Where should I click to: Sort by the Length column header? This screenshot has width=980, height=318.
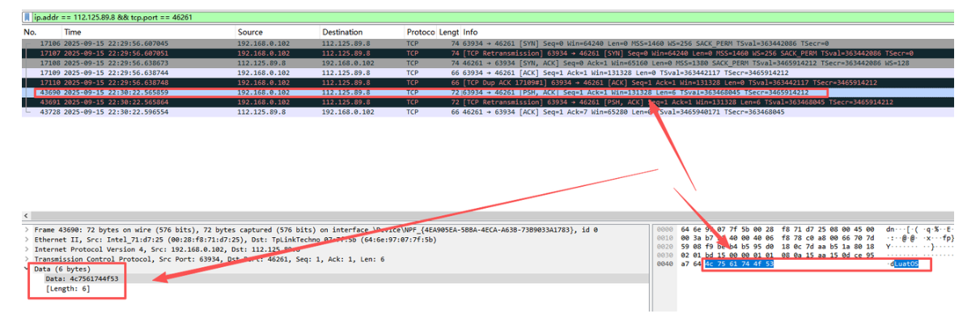pyautogui.click(x=449, y=32)
